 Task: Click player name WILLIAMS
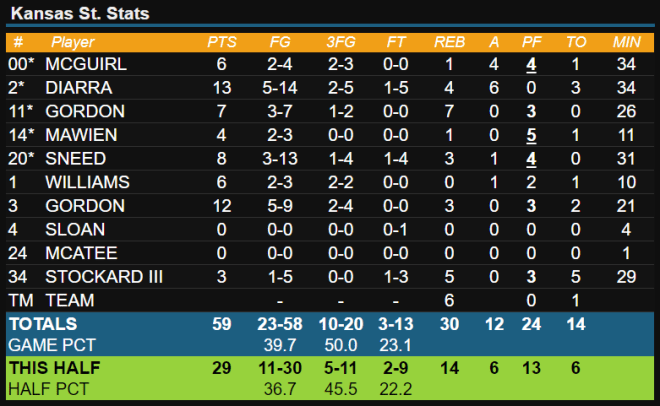(x=88, y=182)
